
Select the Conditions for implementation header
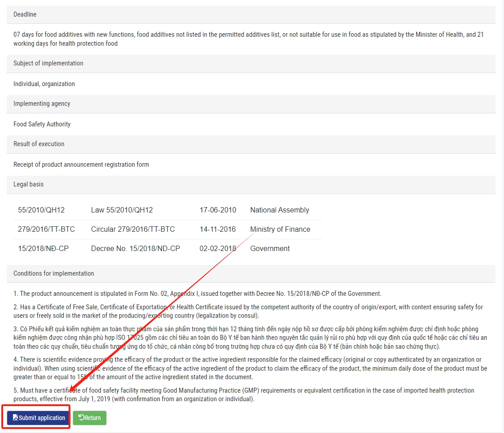[x=251, y=273]
